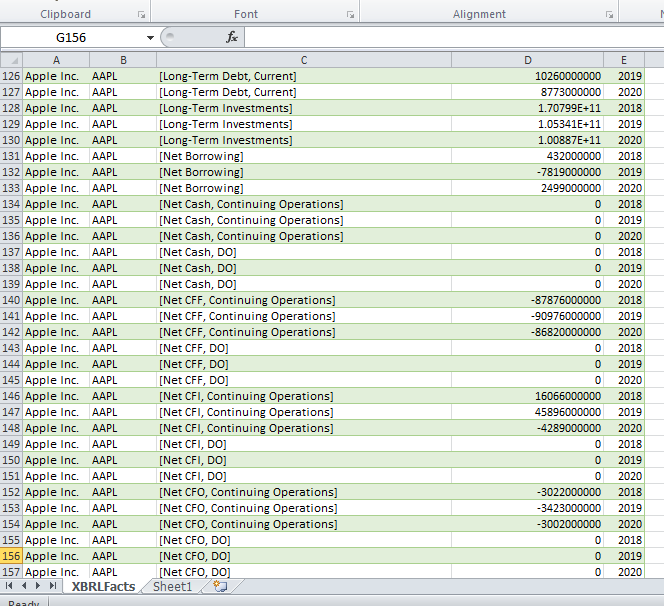This screenshot has height=606, width=664.
Task: Click Apple Inc. in row 134
Action: tap(52, 205)
